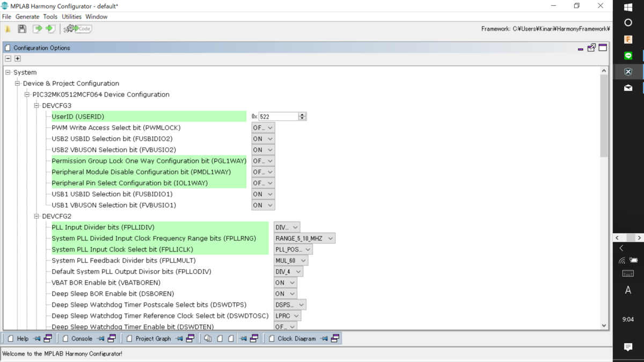Screen dimensions: 644x362
Task: Open FPLLIDIV dropdown
Action: point(287,227)
